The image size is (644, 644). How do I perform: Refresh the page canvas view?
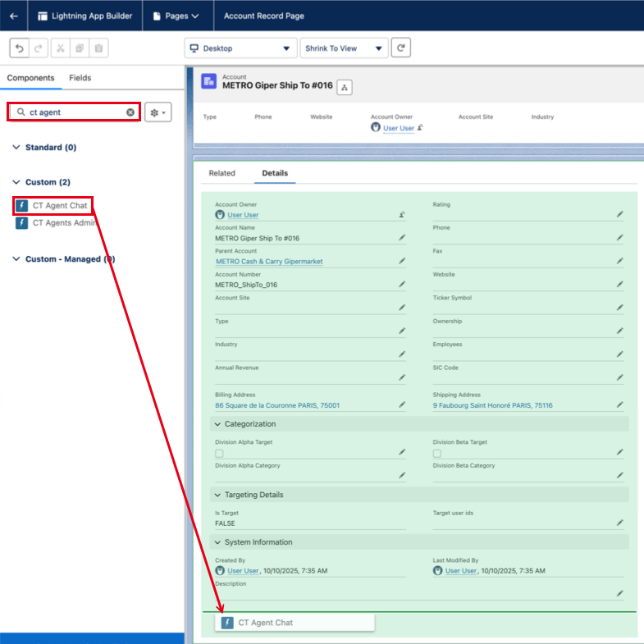tap(400, 48)
